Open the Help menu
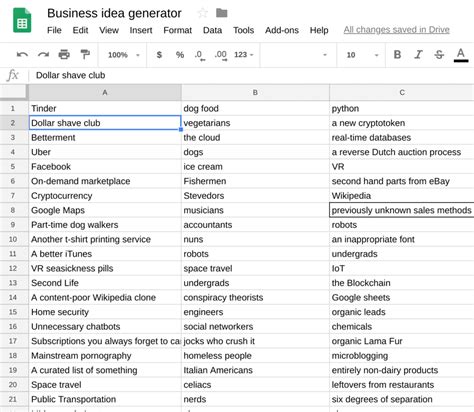 coord(319,30)
